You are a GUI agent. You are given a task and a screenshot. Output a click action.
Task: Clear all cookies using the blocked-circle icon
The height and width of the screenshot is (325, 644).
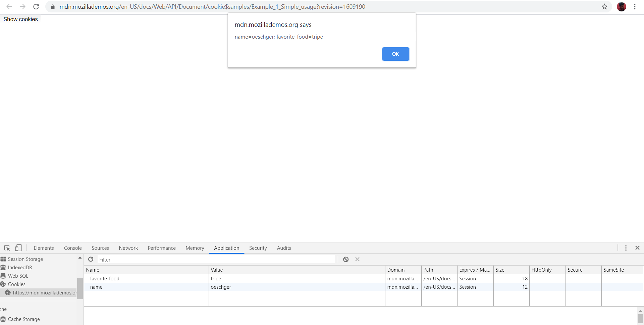tap(345, 259)
